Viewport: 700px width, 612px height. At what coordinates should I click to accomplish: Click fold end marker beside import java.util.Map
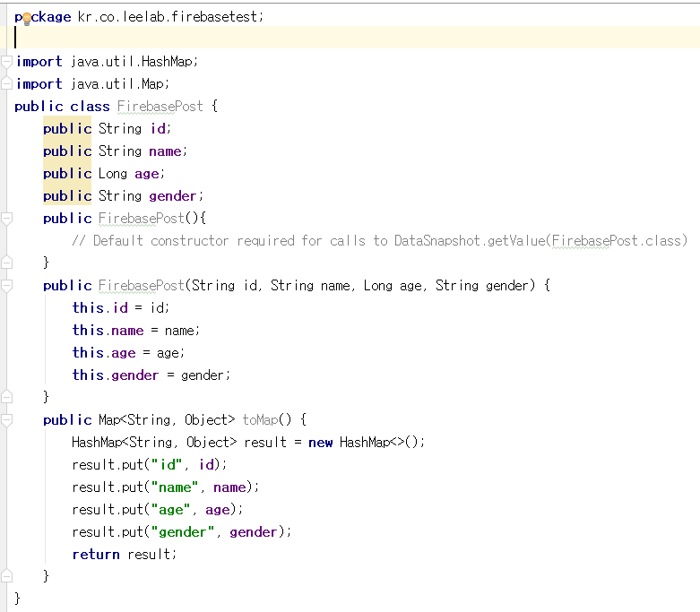click(7, 84)
